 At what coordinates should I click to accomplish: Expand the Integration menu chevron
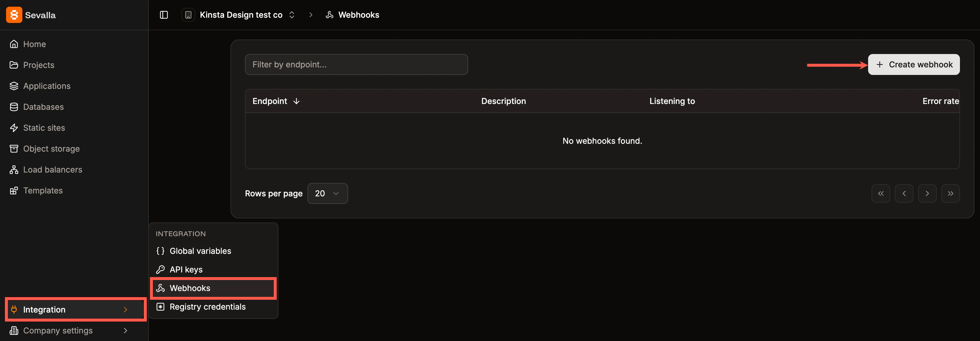(x=126, y=309)
